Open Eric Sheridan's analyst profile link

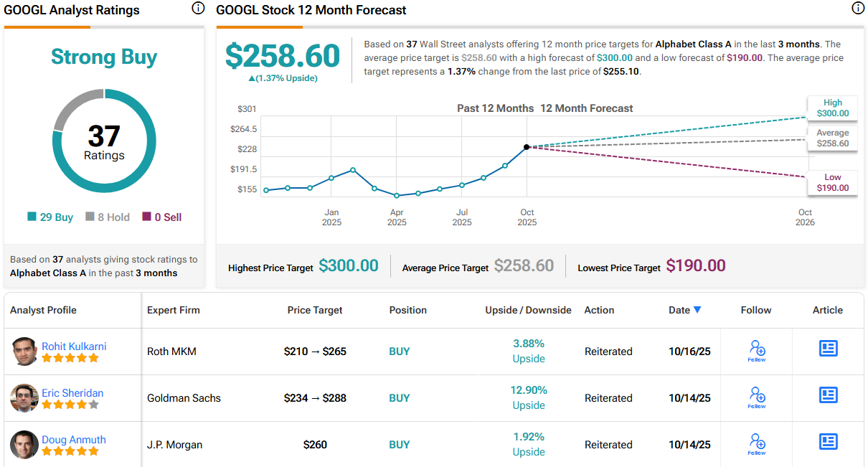click(72, 393)
